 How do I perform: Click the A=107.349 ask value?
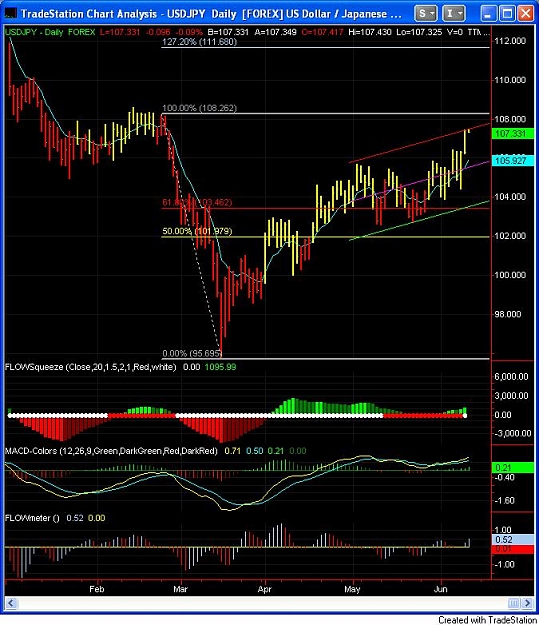275,32
